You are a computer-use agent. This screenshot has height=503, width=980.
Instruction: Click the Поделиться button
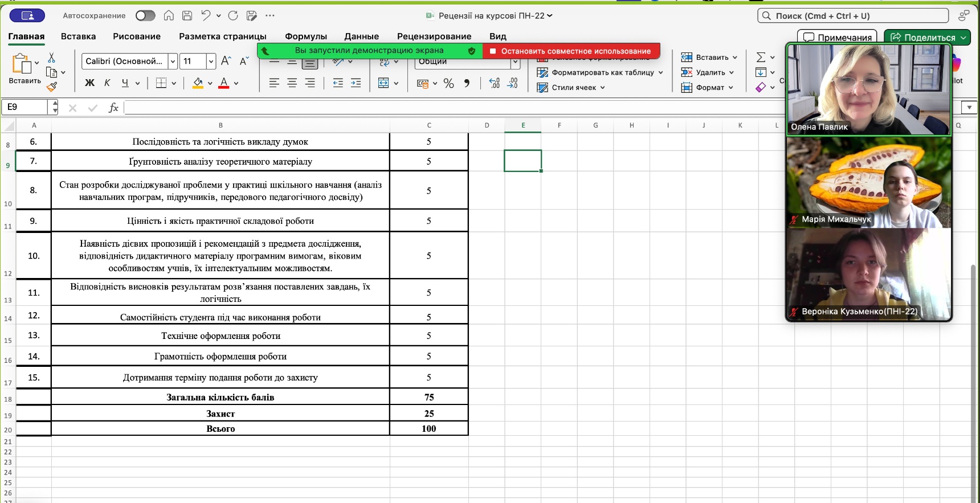click(x=924, y=38)
